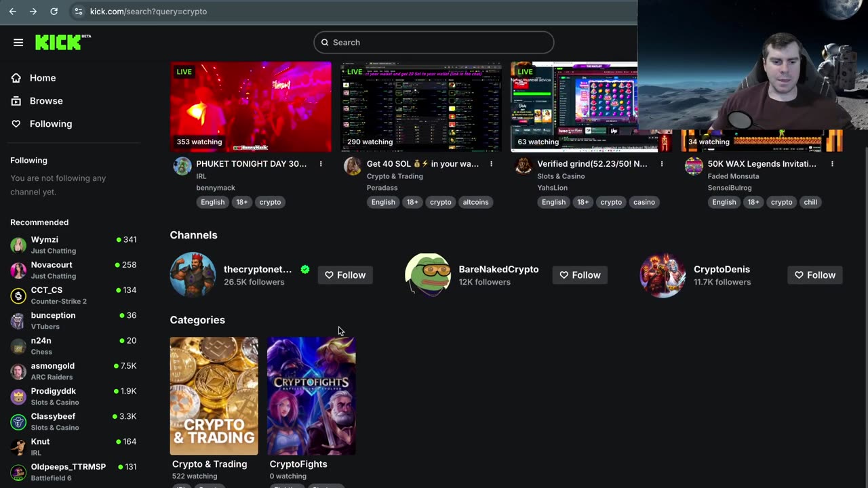Open the BareNakedCrypto channel name
This screenshot has width=868, height=488.
pos(498,269)
